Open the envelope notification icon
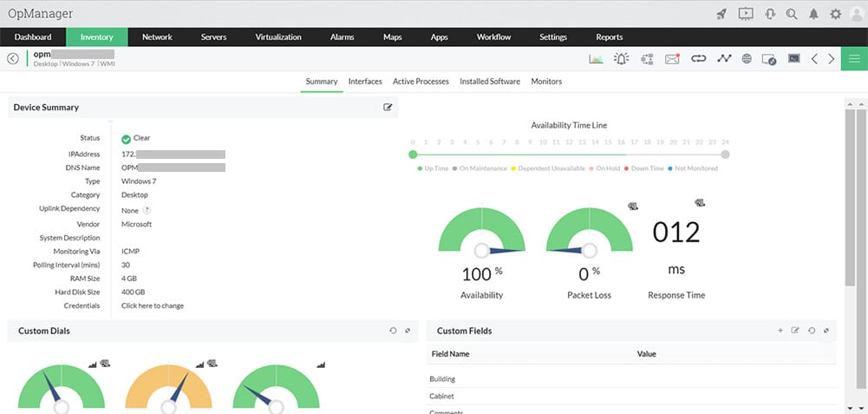This screenshot has height=414, width=868. click(672, 58)
